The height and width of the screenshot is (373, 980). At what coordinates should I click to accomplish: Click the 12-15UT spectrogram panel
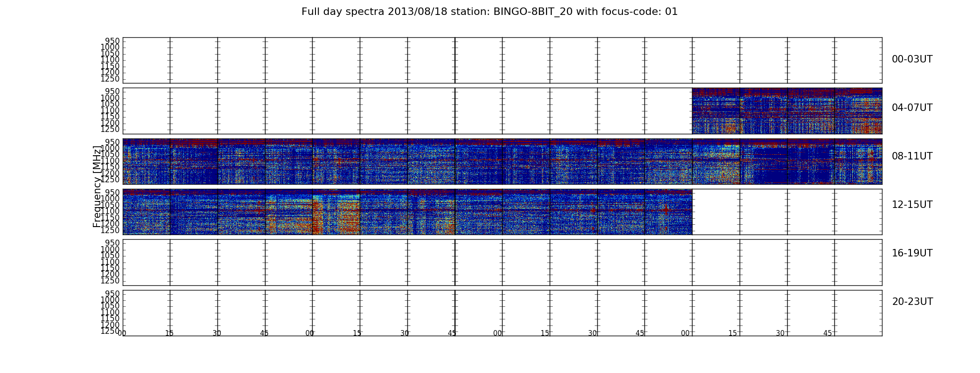[x=407, y=212]
